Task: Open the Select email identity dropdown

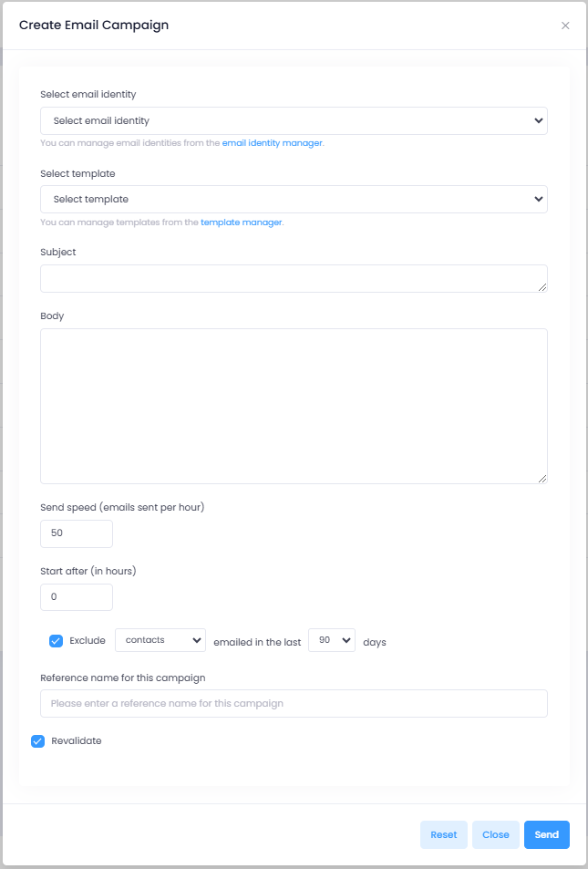Action: coord(294,120)
